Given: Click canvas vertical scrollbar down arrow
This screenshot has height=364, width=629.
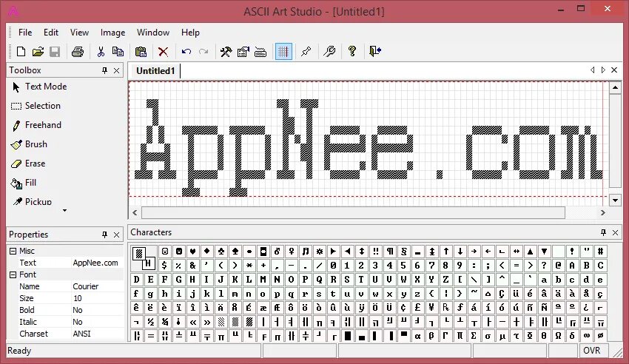Looking at the screenshot, I should pyautogui.click(x=615, y=200).
